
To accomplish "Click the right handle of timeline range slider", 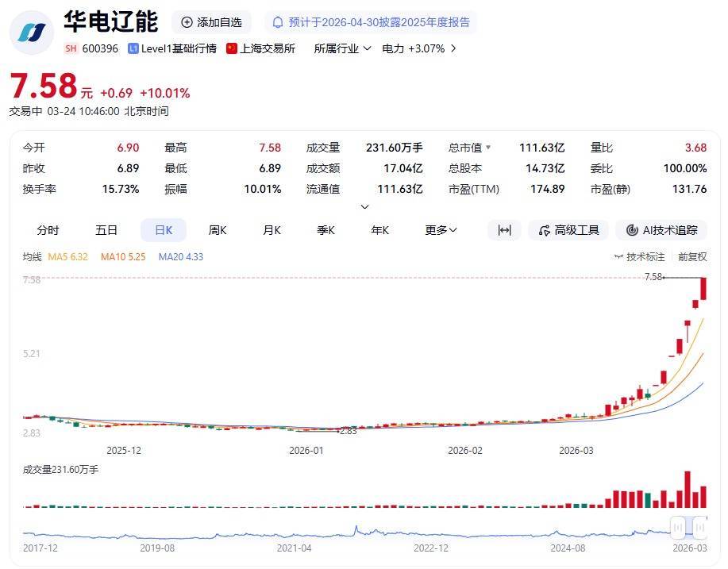I will 699,527.
